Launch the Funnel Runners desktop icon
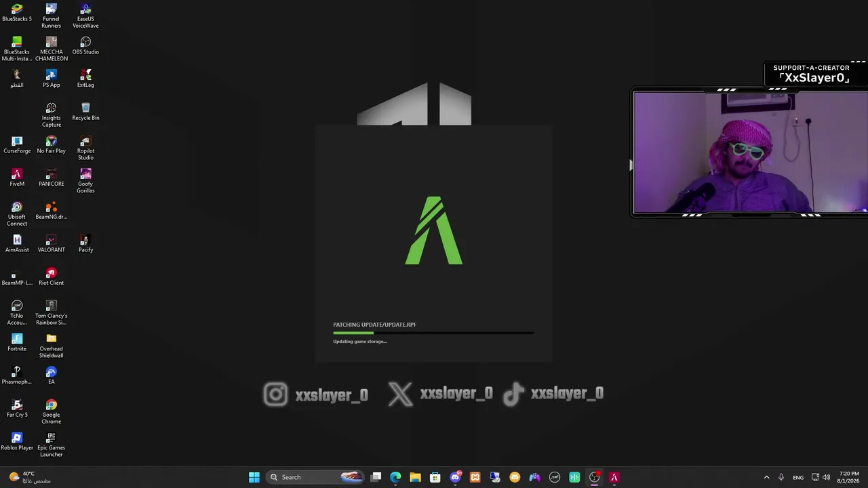Screen dimensions: 868x488 (52, 16)
